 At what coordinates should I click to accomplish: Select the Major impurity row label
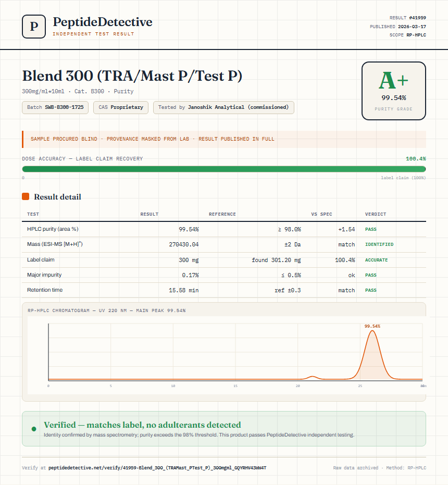(x=44, y=275)
